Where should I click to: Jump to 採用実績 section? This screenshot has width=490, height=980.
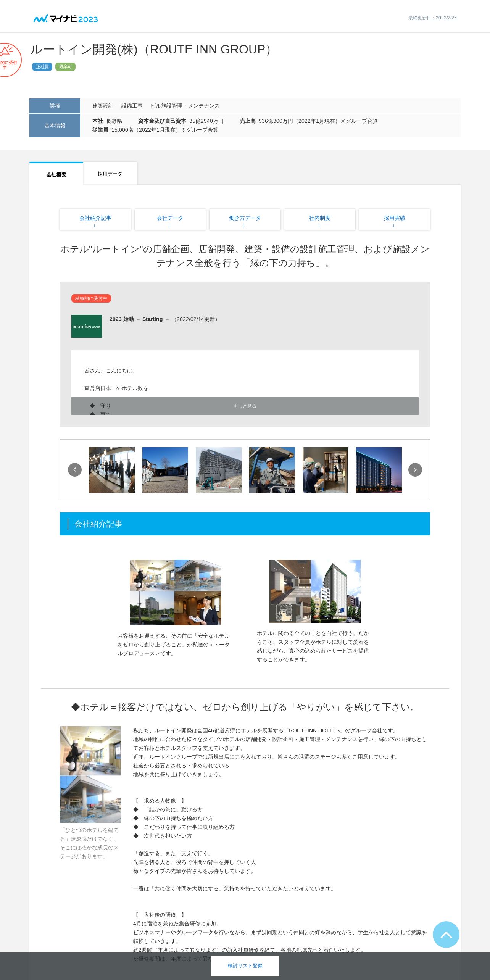click(395, 220)
